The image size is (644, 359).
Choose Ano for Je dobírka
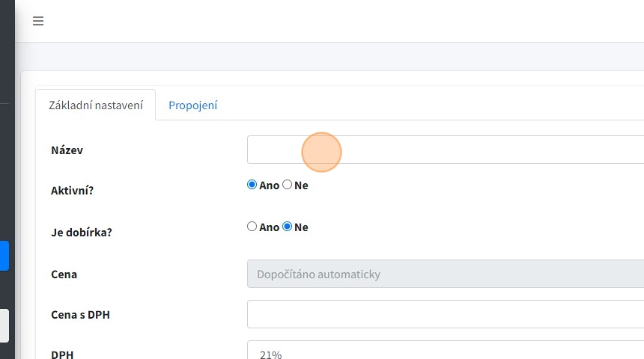tap(252, 227)
